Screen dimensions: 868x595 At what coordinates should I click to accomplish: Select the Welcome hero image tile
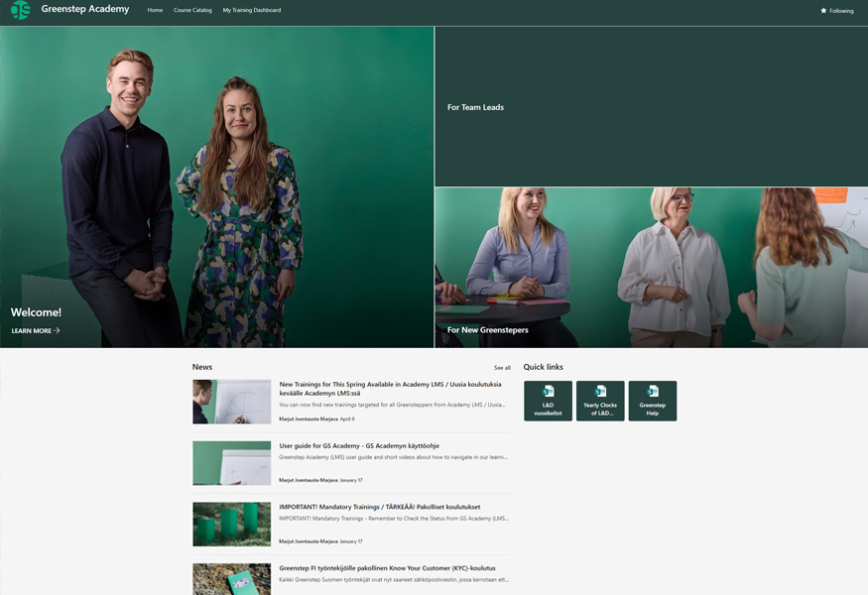pos(216,188)
